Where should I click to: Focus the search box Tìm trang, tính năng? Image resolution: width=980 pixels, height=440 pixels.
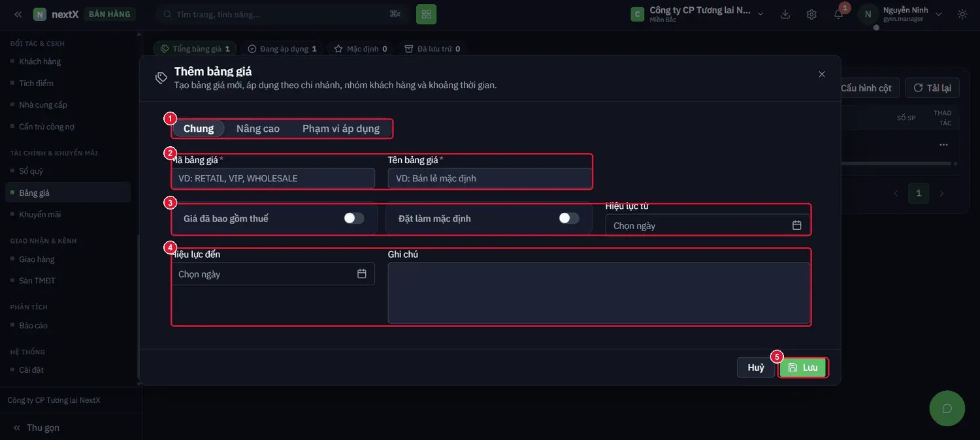tap(283, 14)
